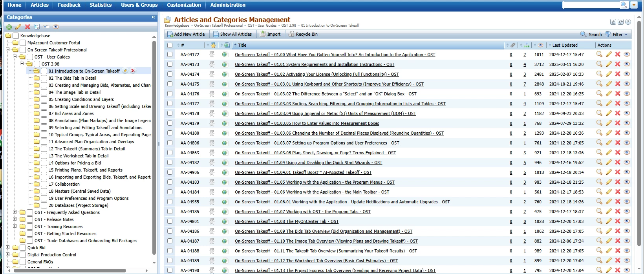Open the Statistics menu
Image resolution: width=644 pixels, height=274 pixels.
coord(101,5)
